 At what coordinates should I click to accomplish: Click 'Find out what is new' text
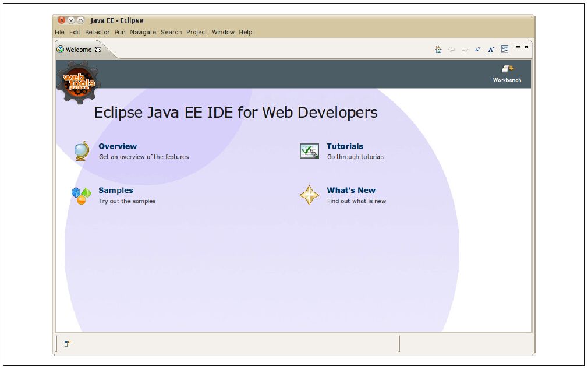point(357,201)
